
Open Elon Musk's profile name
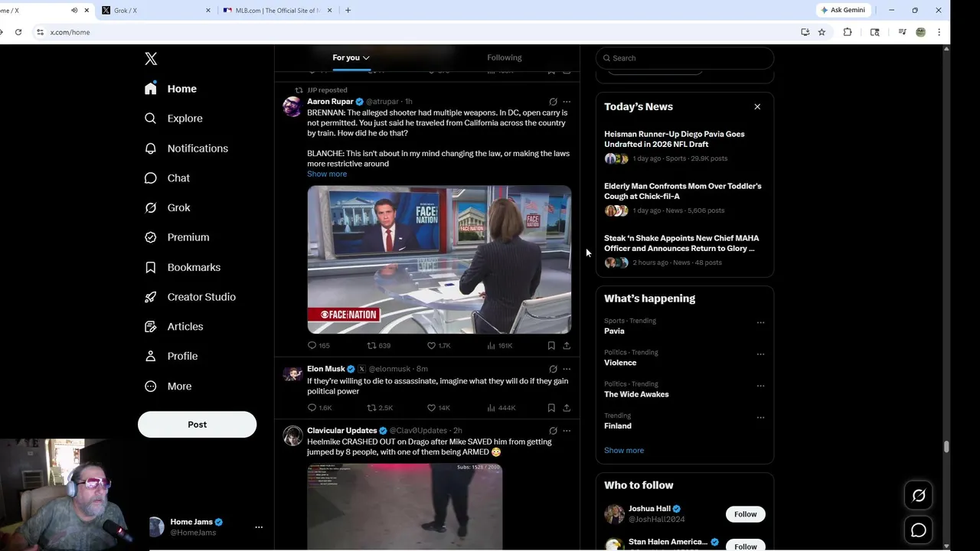coord(326,369)
